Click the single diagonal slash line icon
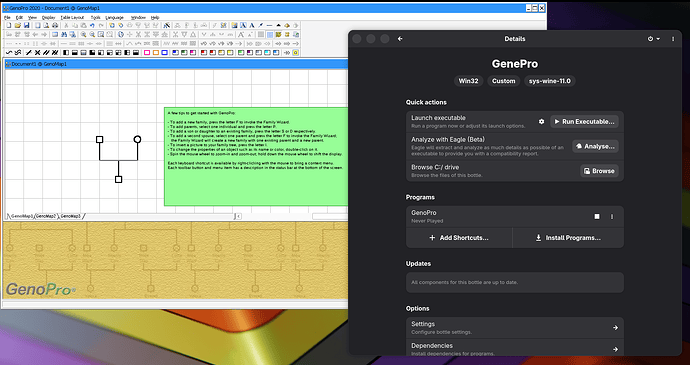 29,52
